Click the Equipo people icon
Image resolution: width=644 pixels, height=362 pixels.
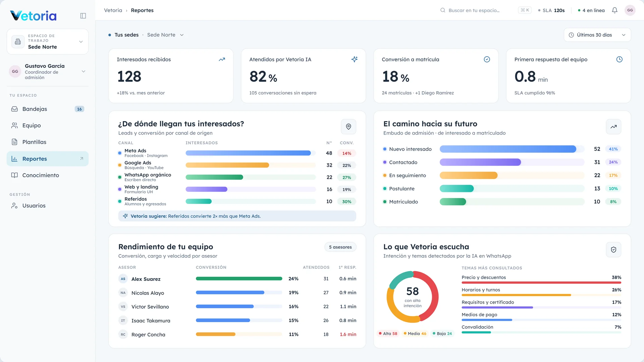pos(14,125)
